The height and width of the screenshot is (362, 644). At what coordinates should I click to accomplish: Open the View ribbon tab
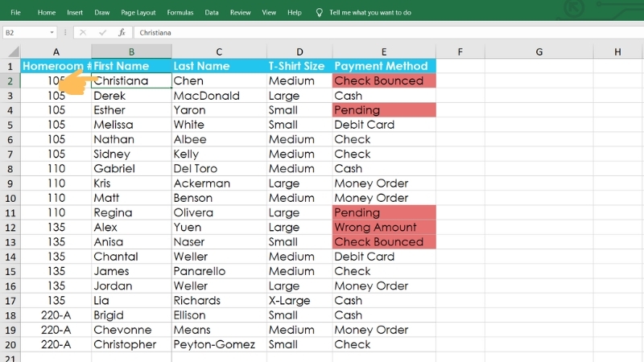click(x=269, y=12)
